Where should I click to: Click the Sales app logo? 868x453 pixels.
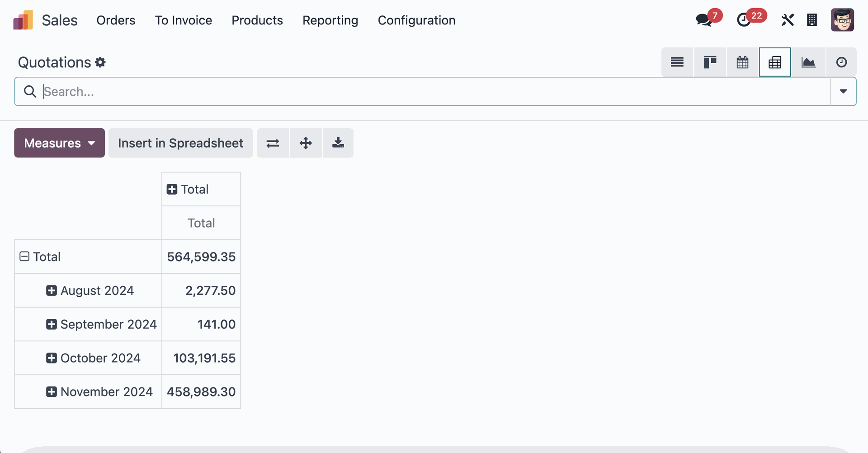click(23, 20)
